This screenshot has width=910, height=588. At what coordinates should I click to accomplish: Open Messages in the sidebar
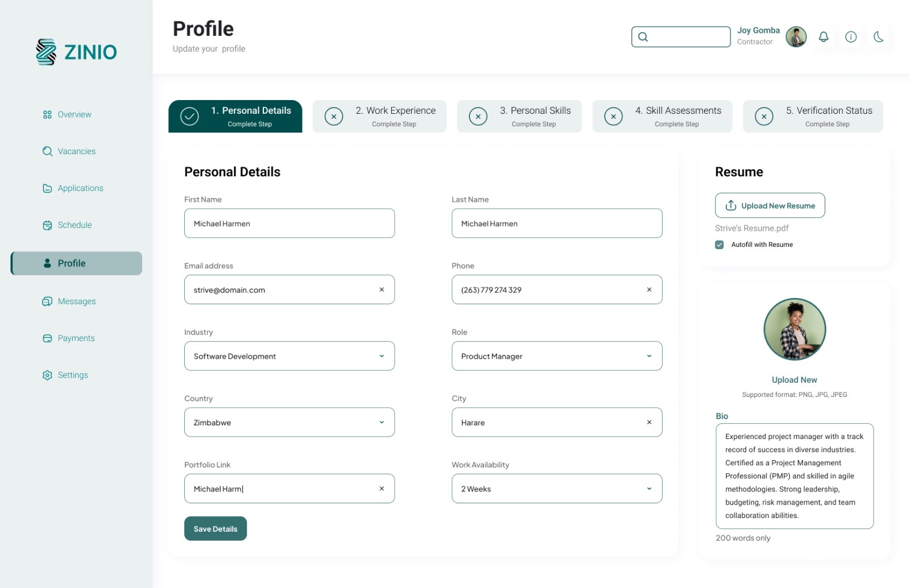coord(76,301)
